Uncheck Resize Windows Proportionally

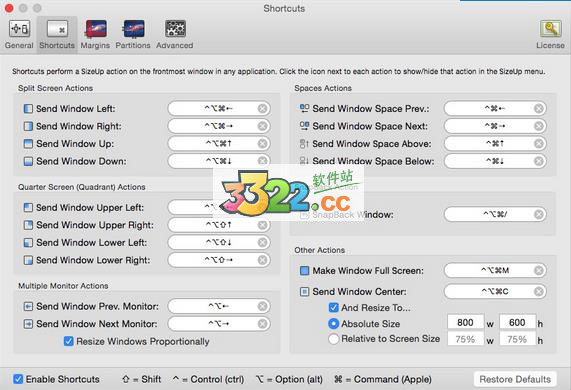click(68, 341)
